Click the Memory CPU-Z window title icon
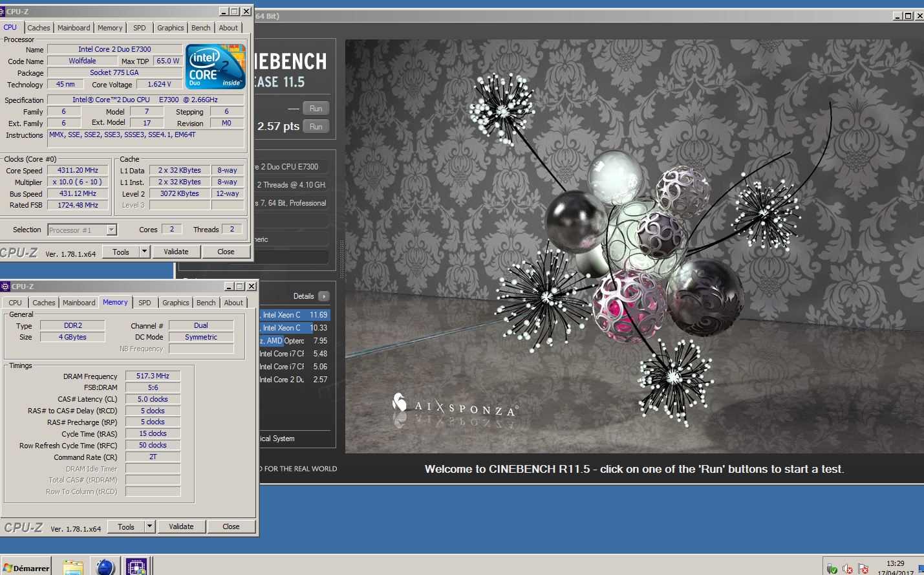This screenshot has width=924, height=575. point(5,287)
